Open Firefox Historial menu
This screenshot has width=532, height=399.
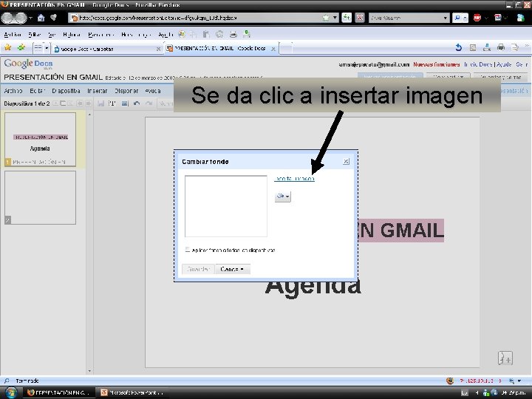(x=72, y=34)
